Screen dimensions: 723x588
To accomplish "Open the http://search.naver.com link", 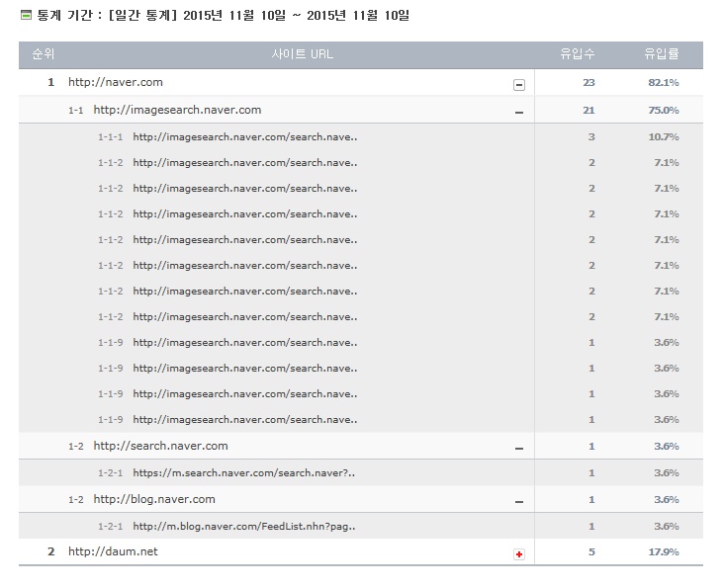I will (160, 446).
